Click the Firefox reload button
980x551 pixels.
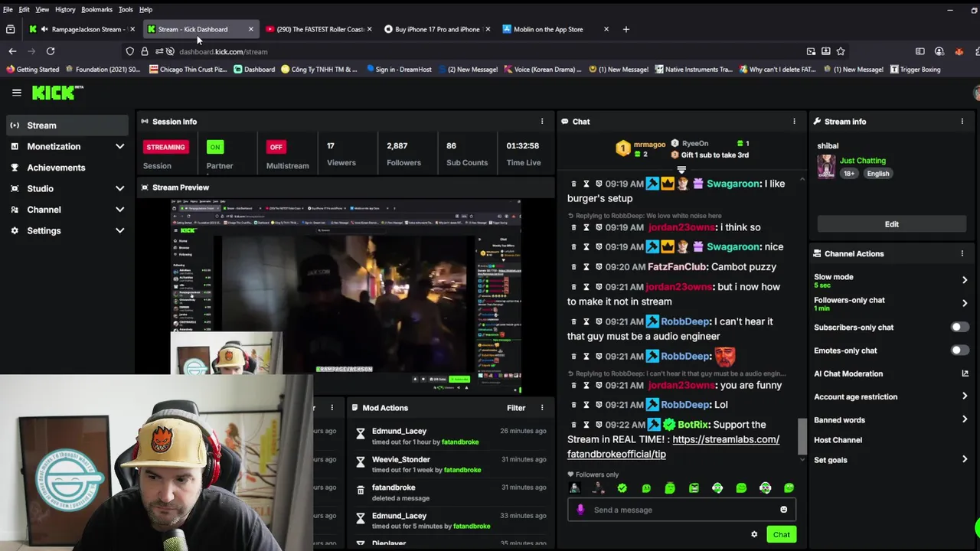51,51
